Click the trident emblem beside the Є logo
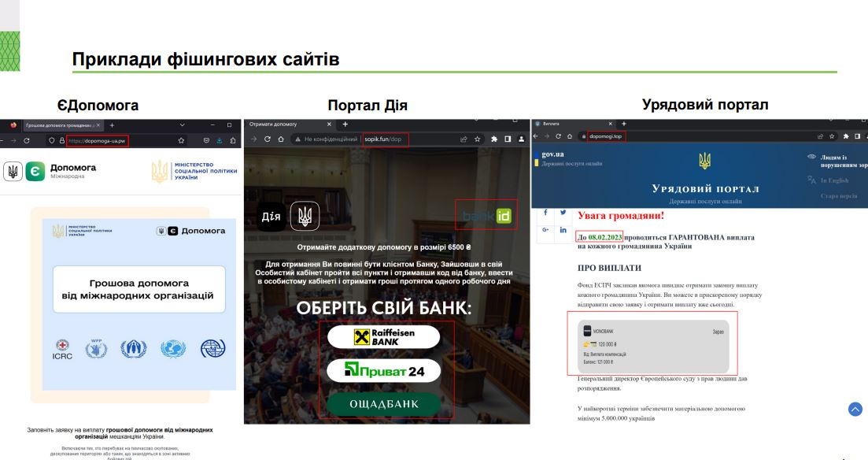The height and width of the screenshot is (460, 868). tap(13, 171)
